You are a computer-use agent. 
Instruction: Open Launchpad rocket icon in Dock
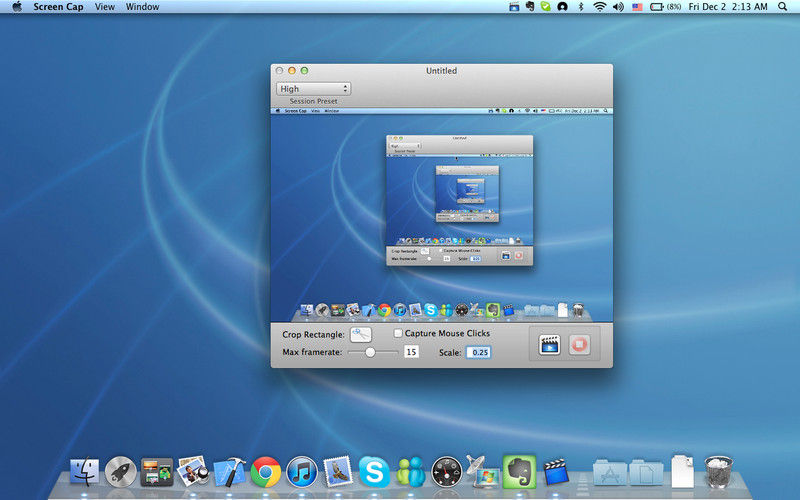click(120, 471)
